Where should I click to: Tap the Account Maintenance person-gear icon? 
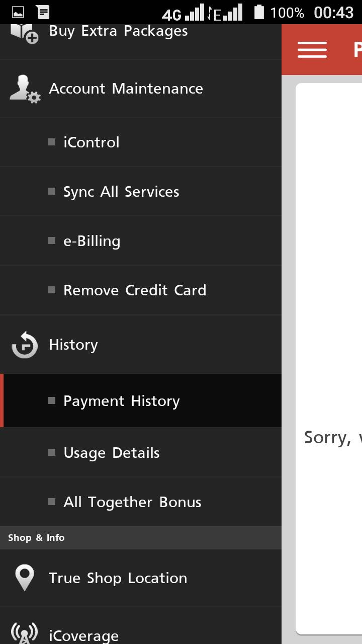point(25,89)
